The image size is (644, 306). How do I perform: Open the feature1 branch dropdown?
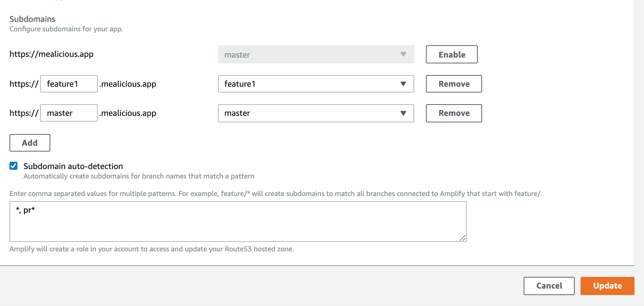[x=316, y=84]
